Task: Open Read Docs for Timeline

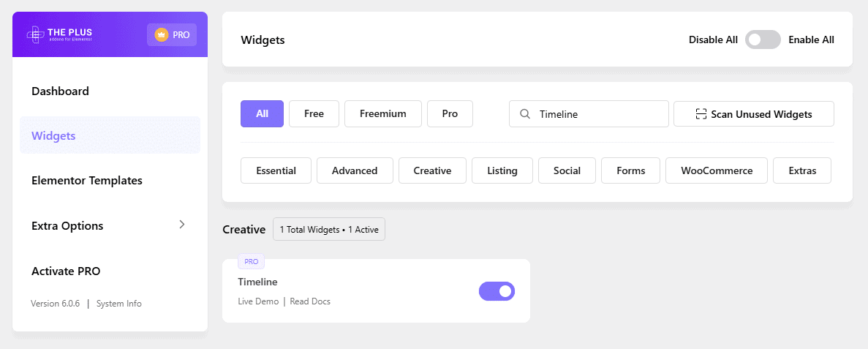Action: pos(310,301)
